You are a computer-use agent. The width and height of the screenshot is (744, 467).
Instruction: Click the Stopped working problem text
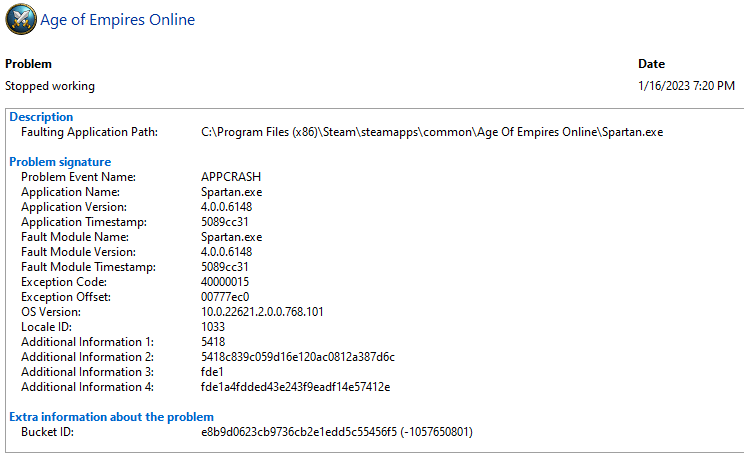[50, 86]
